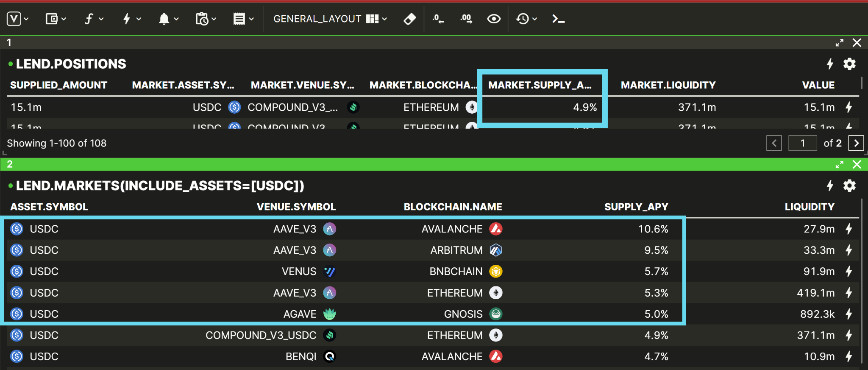Click the green panel 2 header bar number

10,165
